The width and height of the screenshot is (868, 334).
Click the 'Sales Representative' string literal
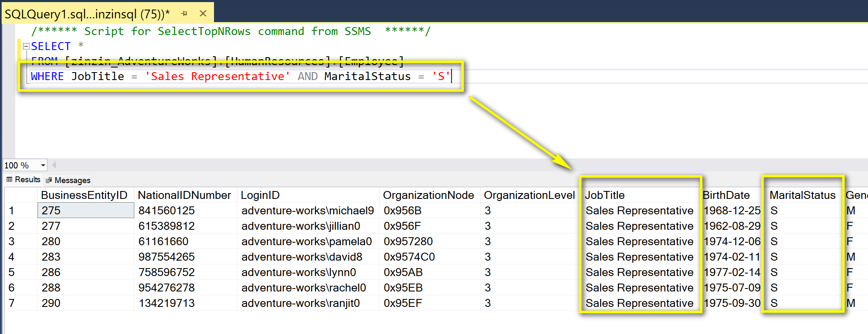click(x=217, y=76)
